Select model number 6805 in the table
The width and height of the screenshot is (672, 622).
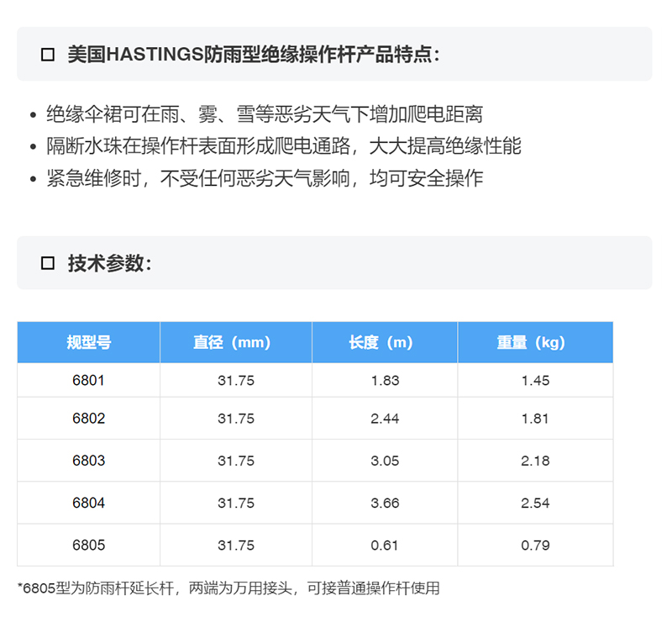[x=88, y=546]
